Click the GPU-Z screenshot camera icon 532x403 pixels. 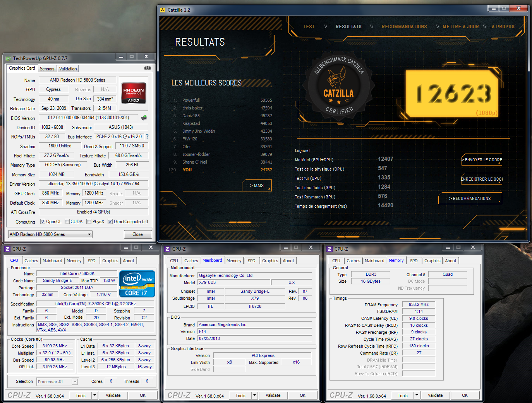tap(148, 68)
